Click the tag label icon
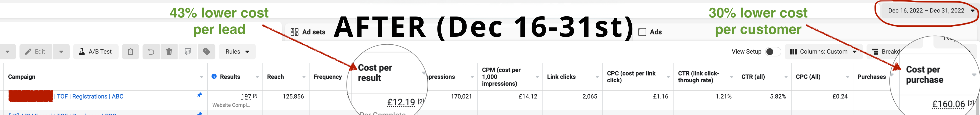Image resolution: width=980 pixels, height=115 pixels. point(207,52)
